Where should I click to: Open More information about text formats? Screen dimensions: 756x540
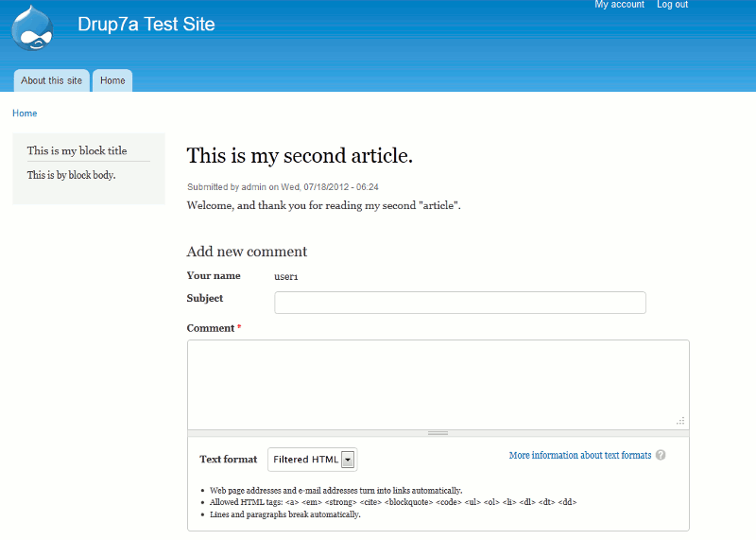[x=579, y=455]
